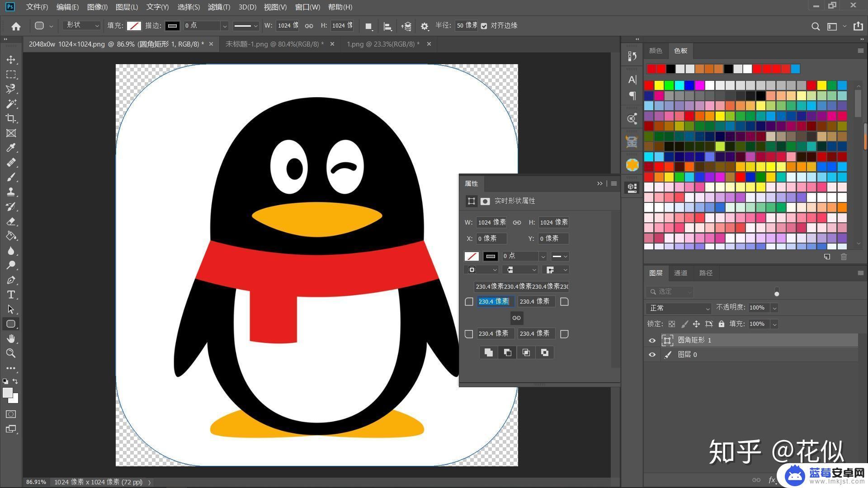Switch to the 通道 tab
This screenshot has height=488, width=868.
680,273
